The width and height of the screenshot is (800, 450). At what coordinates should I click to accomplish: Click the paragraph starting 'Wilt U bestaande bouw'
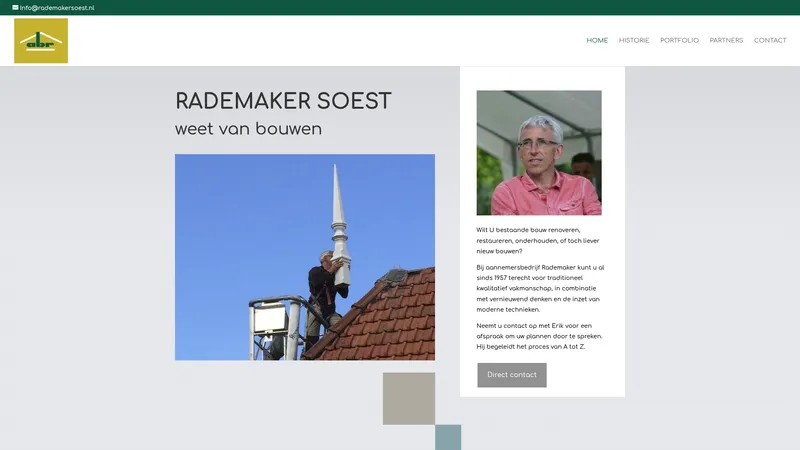538,240
